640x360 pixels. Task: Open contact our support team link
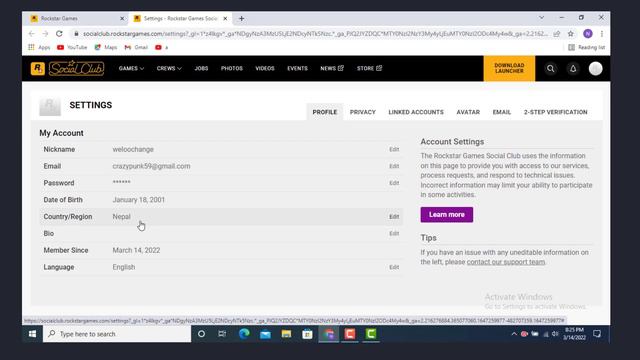tap(506, 262)
